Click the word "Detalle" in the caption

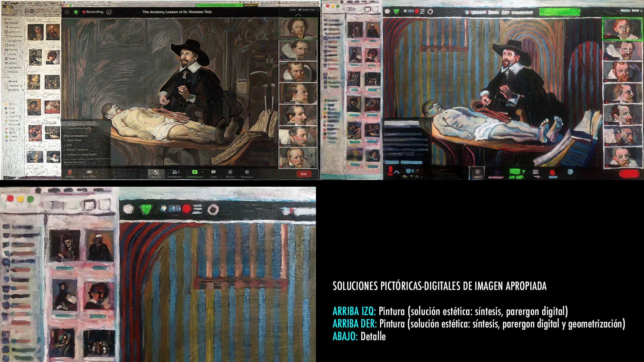click(373, 337)
